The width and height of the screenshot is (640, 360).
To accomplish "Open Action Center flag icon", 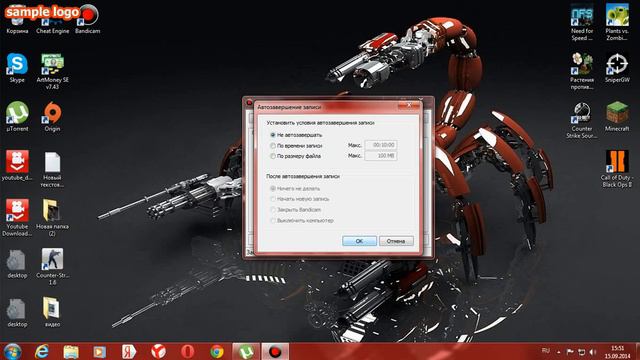I will point(570,352).
